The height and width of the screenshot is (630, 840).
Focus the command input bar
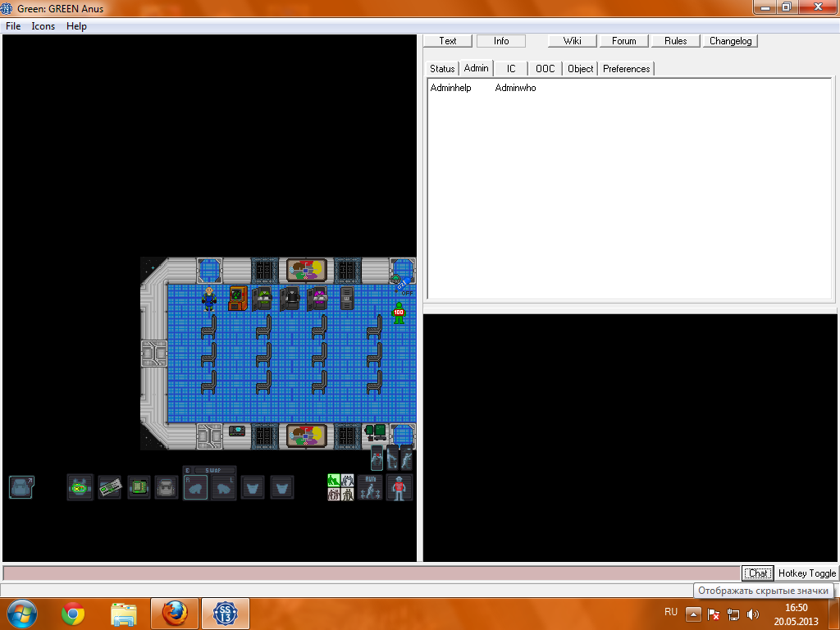tap(372, 573)
